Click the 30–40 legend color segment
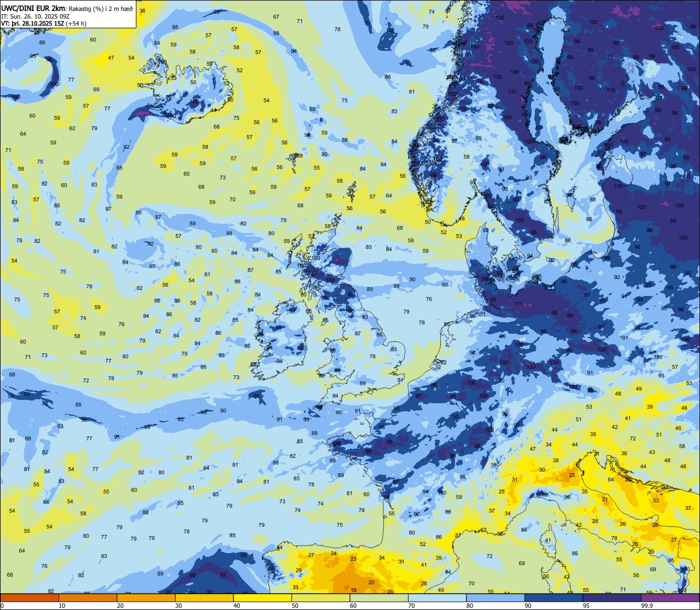This screenshot has height=610, width=700. (x=204, y=597)
